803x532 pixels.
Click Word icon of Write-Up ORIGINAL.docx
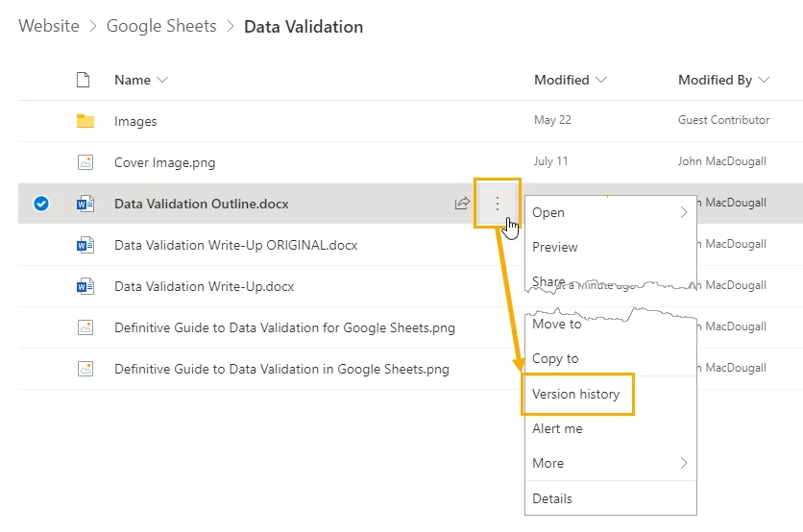coord(85,245)
